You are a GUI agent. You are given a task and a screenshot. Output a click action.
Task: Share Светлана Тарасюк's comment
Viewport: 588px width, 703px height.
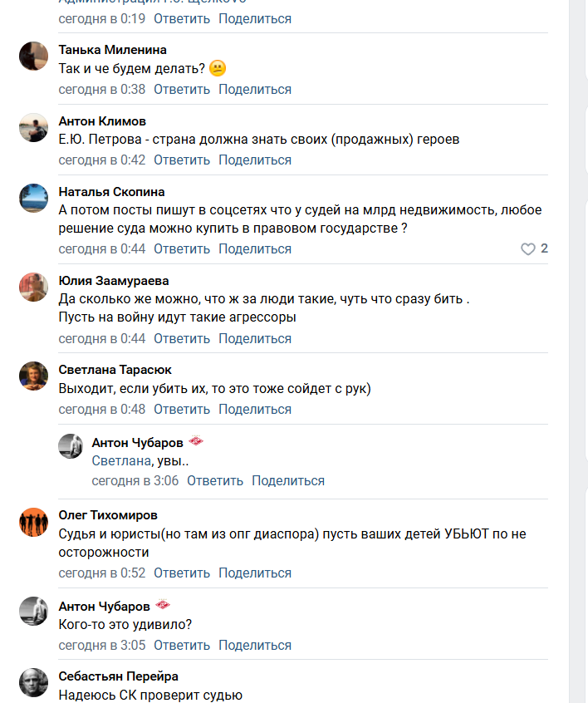[255, 410]
